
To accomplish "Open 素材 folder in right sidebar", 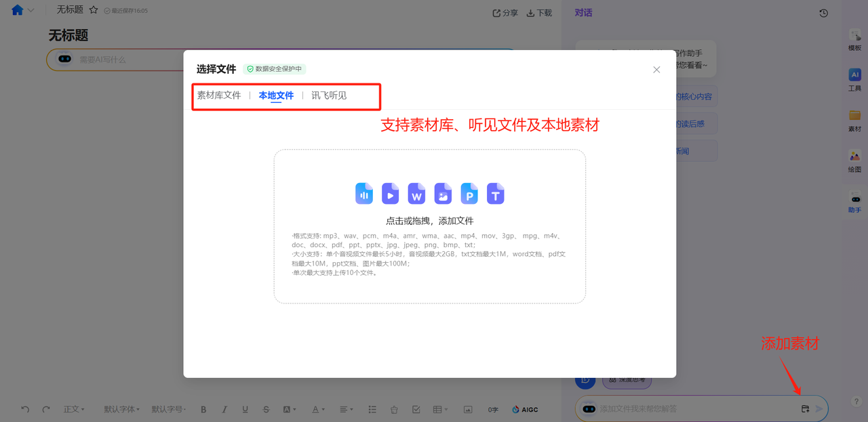I will 854,121.
